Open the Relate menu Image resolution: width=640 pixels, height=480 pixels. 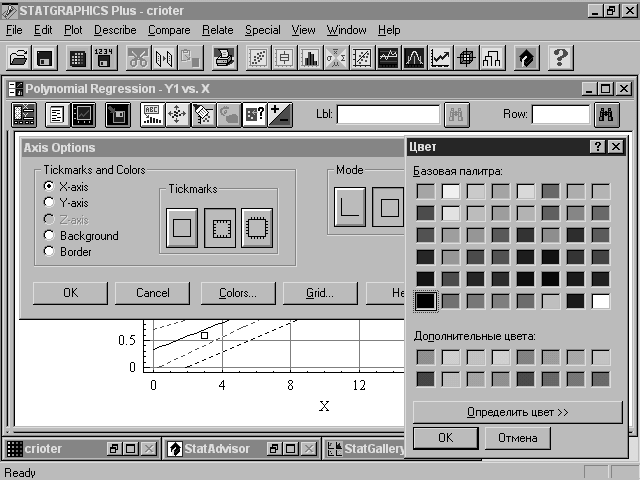coord(218,30)
